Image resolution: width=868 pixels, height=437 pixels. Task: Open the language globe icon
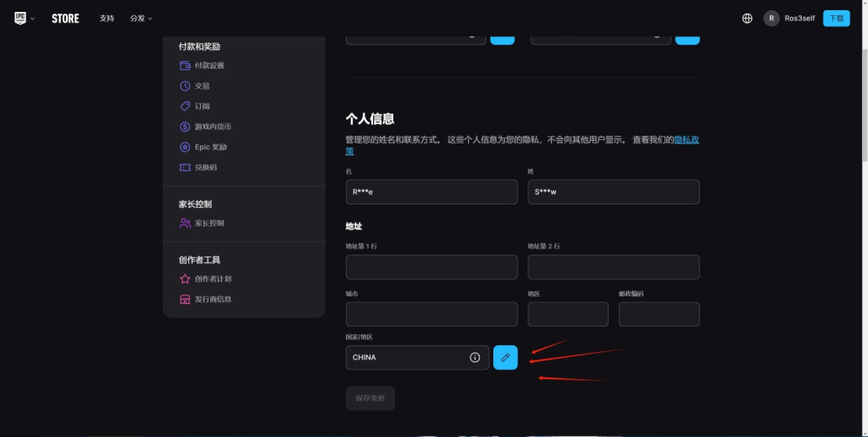747,18
